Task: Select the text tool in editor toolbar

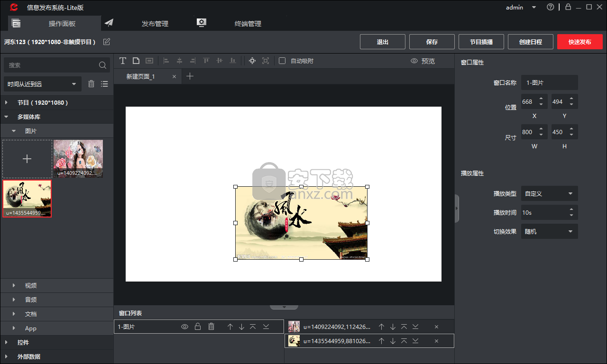Action: (x=122, y=61)
